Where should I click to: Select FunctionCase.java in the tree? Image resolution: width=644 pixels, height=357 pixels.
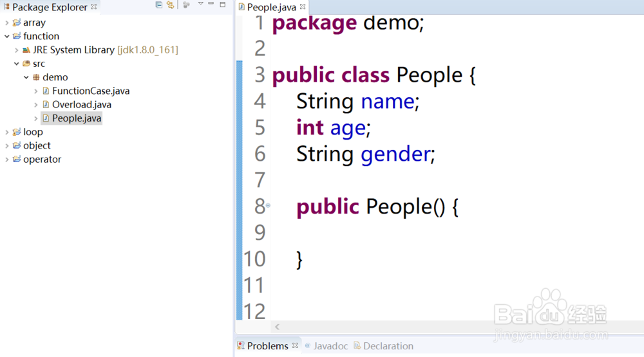pyautogui.click(x=91, y=91)
